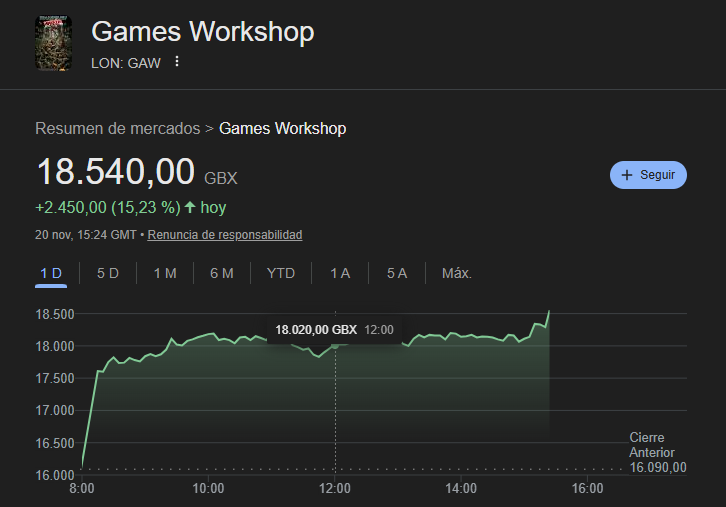Open the three-dot menu beside LON: GAW

pos(177,62)
